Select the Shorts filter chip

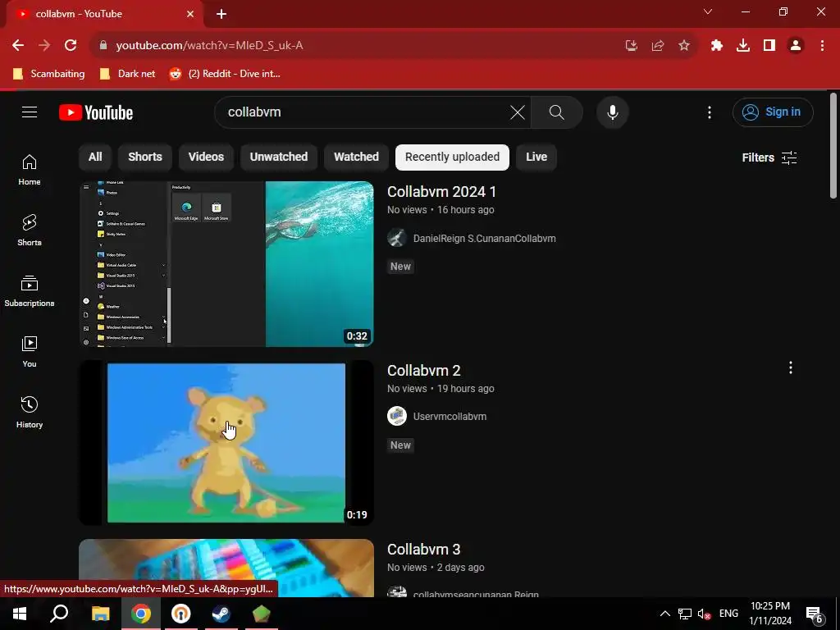[x=144, y=157]
